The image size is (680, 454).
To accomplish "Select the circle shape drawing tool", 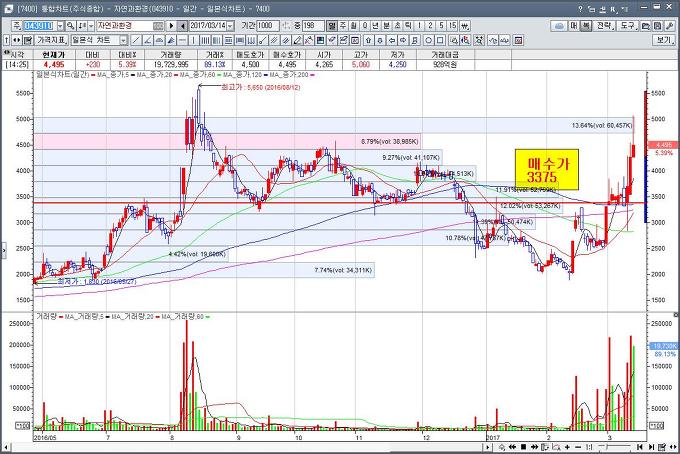I will (428, 40).
